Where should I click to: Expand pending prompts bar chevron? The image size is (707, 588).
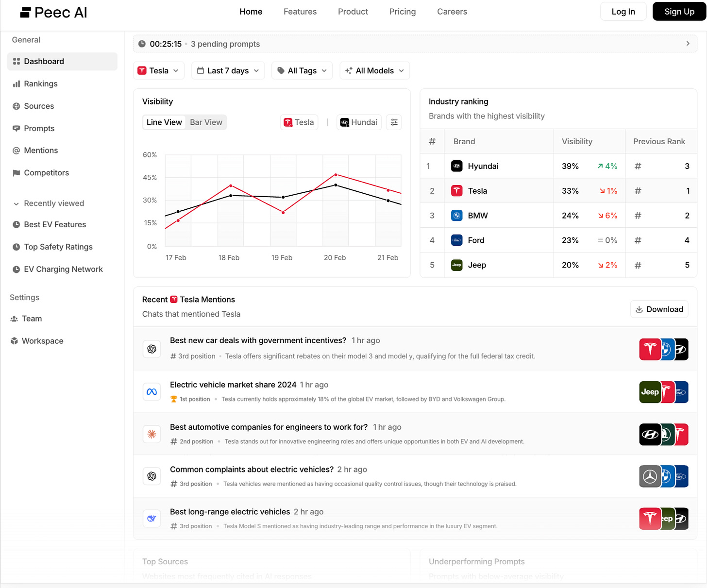(x=688, y=44)
